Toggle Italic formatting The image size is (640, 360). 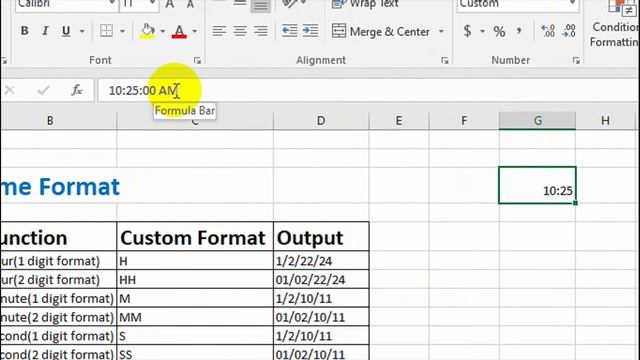[x=45, y=31]
